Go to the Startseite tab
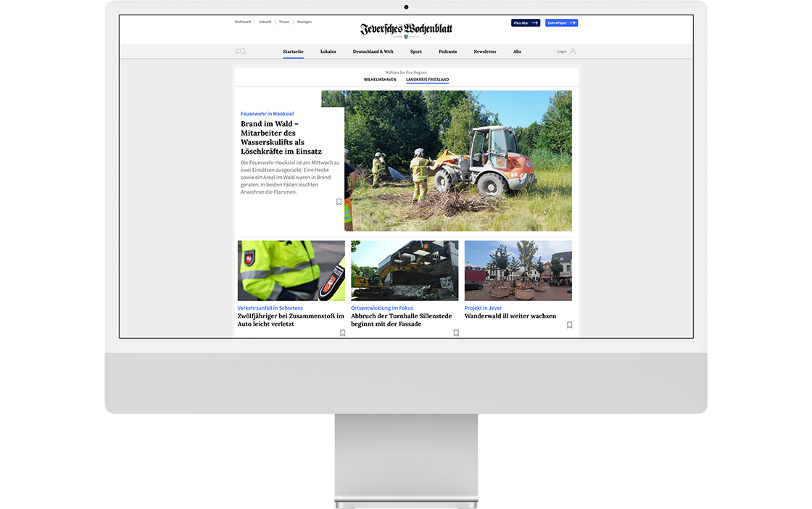This screenshot has width=812, height=509. tap(293, 51)
